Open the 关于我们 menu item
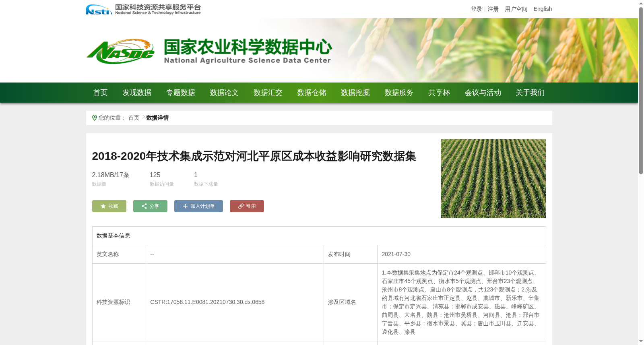 pos(530,93)
